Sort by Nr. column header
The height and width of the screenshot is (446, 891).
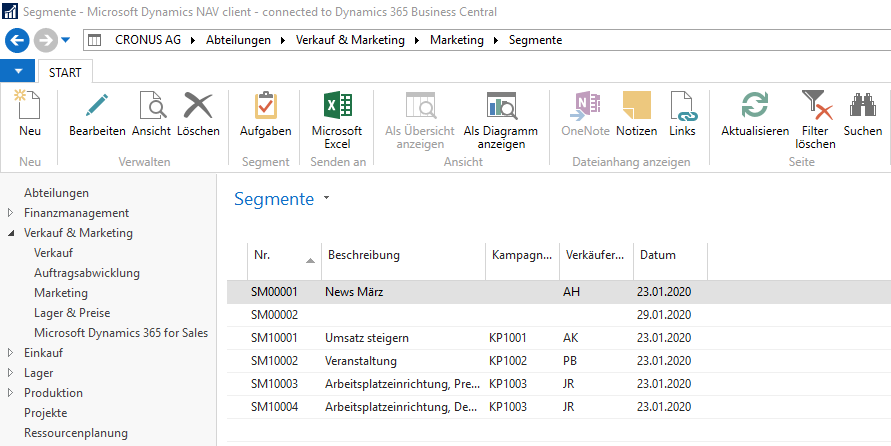click(284, 261)
